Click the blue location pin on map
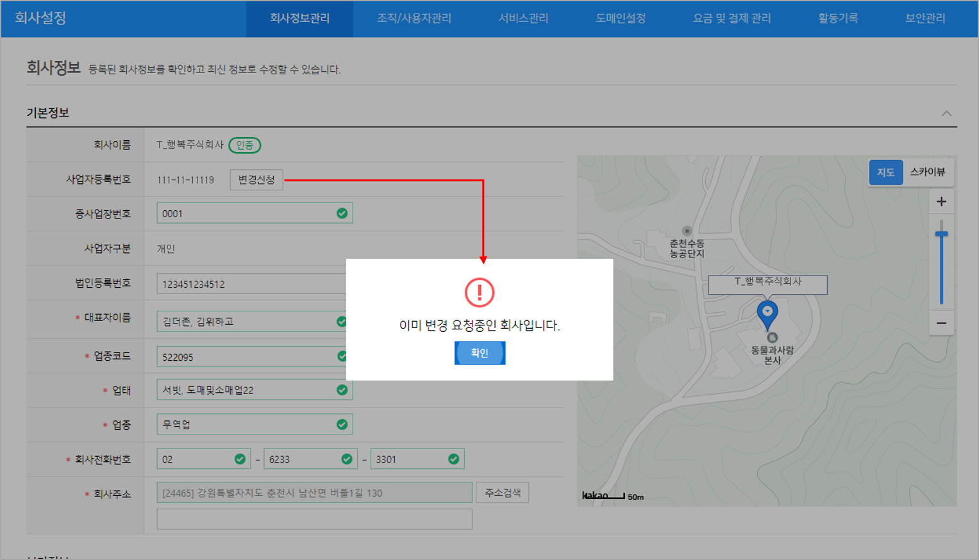 click(767, 314)
